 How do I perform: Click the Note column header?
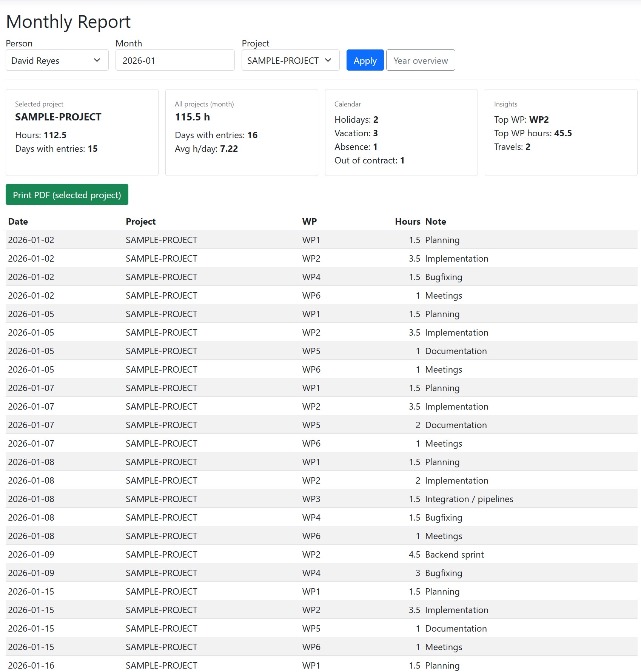(435, 222)
